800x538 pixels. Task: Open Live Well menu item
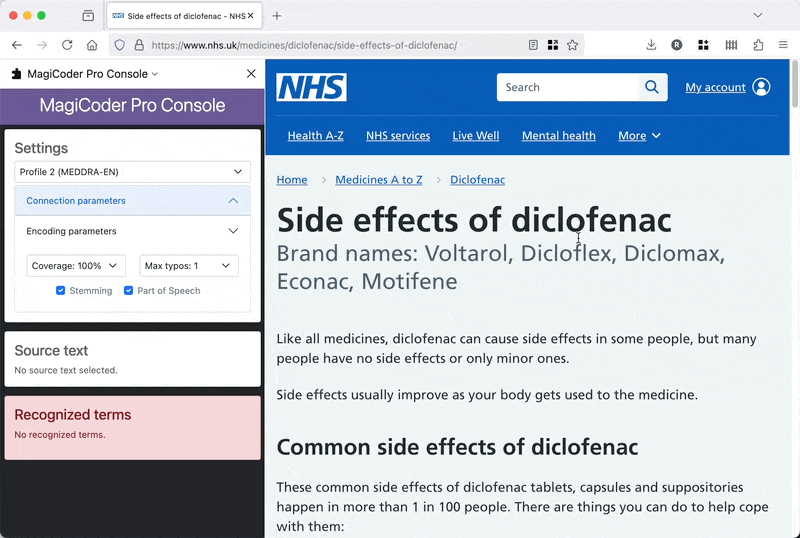pyautogui.click(x=476, y=136)
